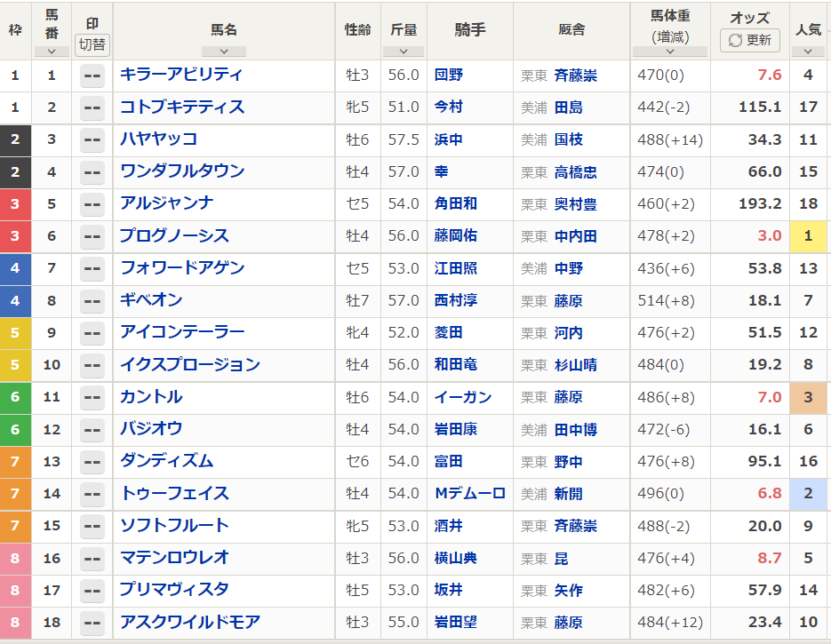Viewport: 831px width, 644px height.
Task: Click the 更新 odds refresh button
Action: (749, 40)
